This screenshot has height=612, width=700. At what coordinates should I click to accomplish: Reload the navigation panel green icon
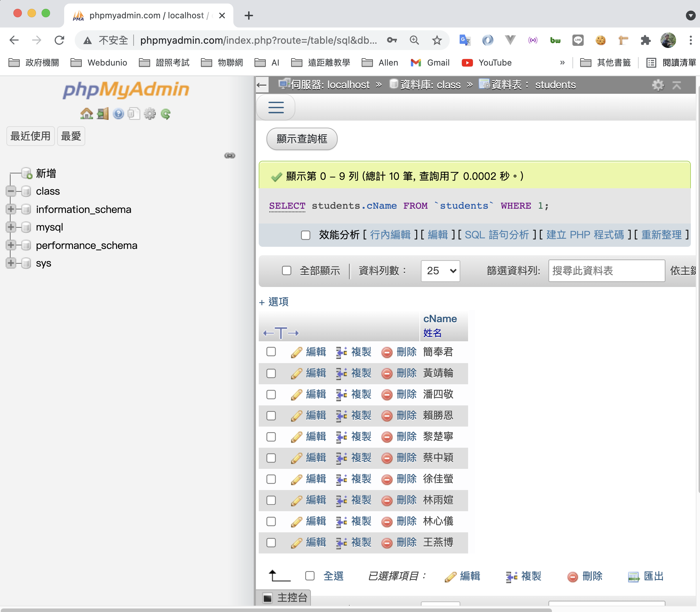[166, 114]
